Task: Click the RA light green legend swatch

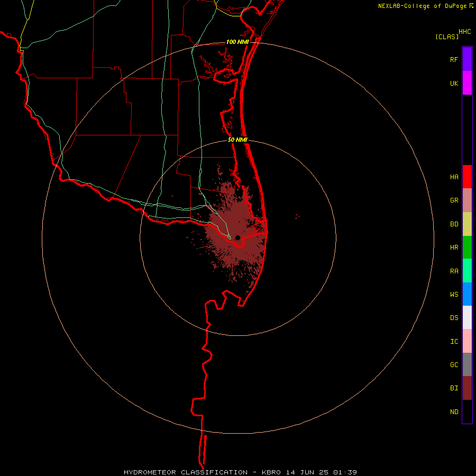Action: click(467, 271)
